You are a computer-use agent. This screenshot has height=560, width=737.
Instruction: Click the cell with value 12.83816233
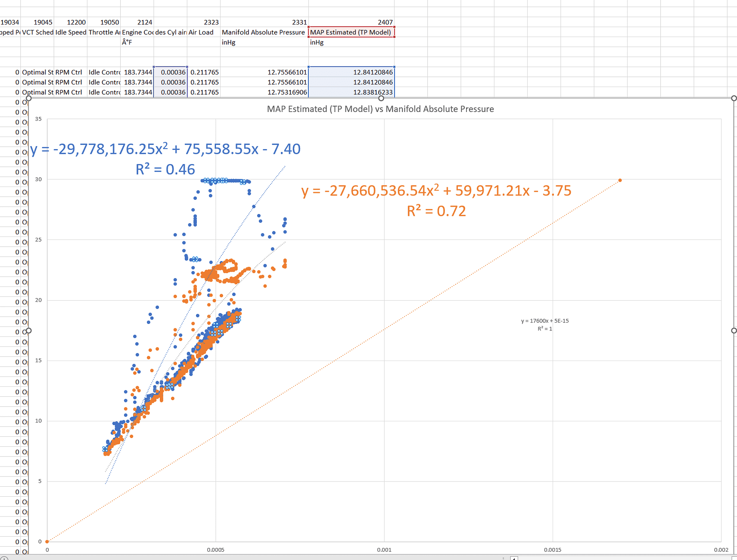(x=351, y=92)
